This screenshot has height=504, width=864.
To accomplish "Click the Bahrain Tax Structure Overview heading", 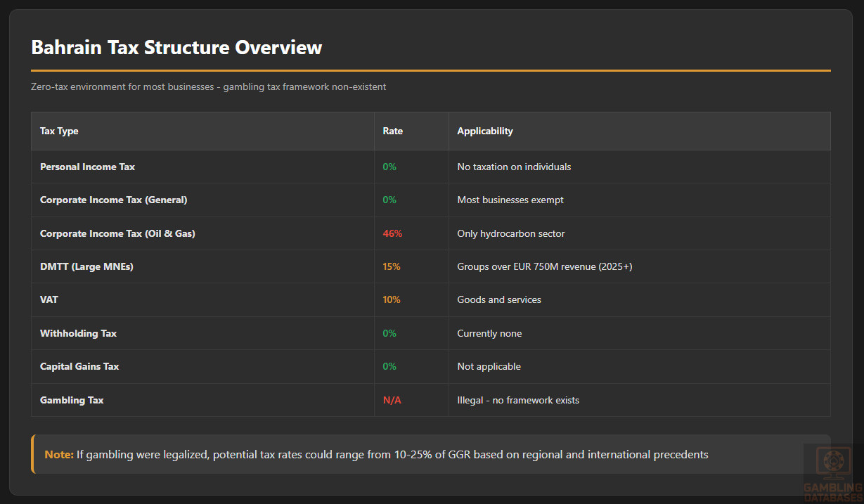I will pyautogui.click(x=176, y=47).
